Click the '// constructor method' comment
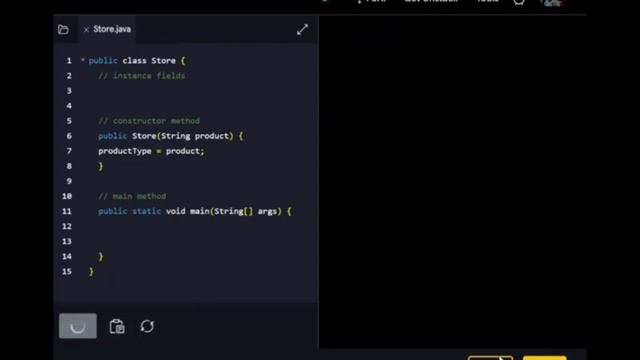The width and height of the screenshot is (640, 360). coord(149,121)
